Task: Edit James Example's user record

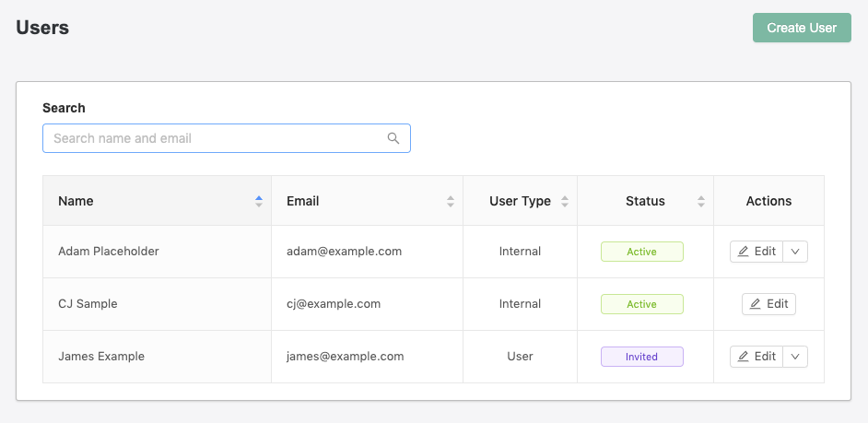Action: click(757, 357)
